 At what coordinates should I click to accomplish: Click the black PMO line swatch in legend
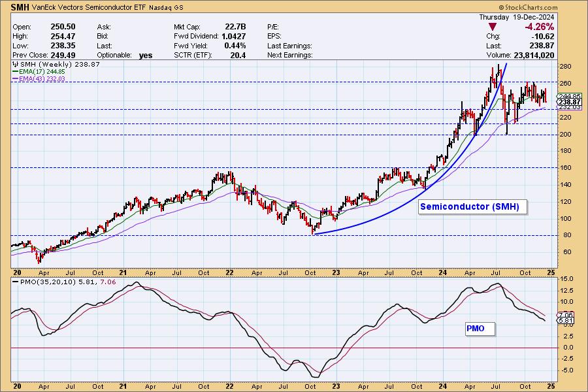(x=16, y=282)
